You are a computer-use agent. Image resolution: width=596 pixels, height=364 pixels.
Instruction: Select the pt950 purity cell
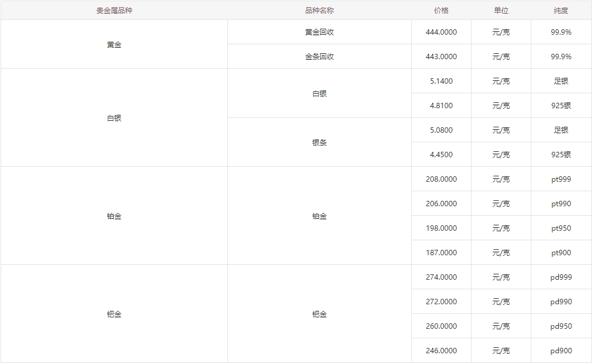561,228
